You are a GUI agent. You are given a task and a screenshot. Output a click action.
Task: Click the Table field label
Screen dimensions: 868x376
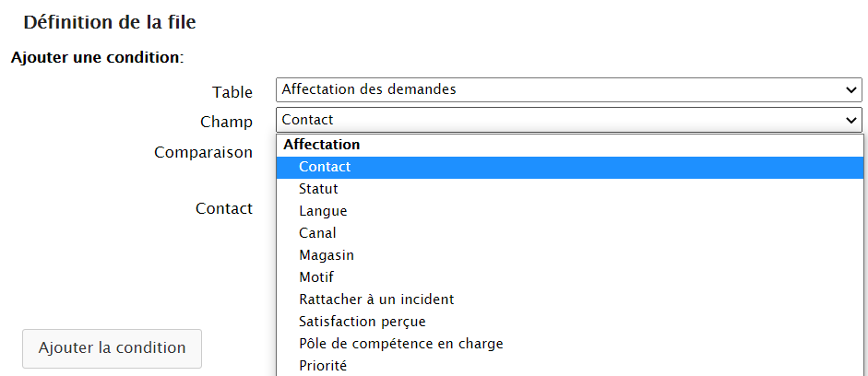coord(232,92)
